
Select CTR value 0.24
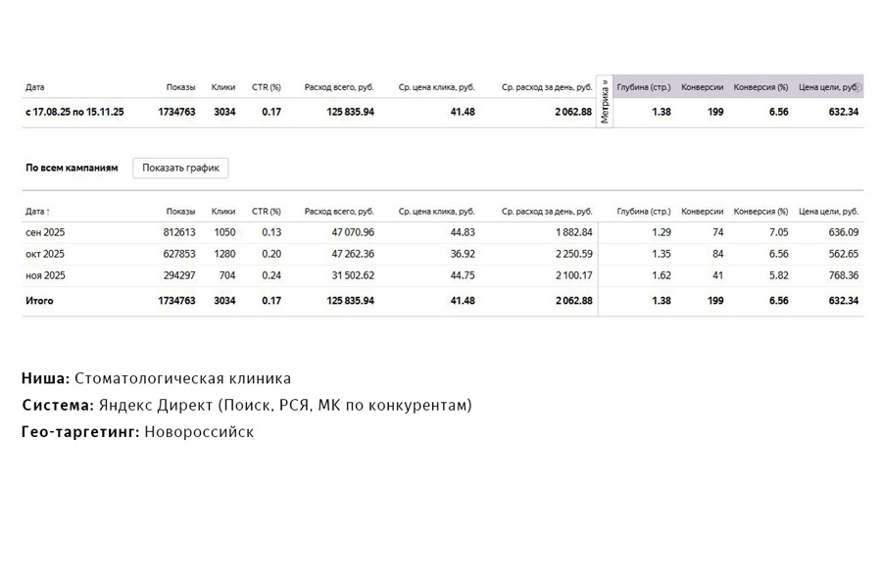pyautogui.click(x=271, y=275)
